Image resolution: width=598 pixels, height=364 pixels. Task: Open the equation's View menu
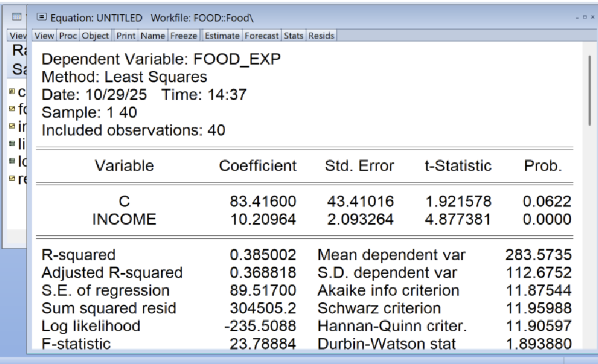click(44, 36)
